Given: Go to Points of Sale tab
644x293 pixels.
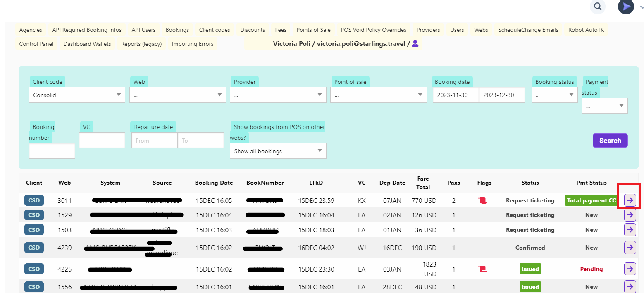Looking at the screenshot, I should click(x=314, y=30).
